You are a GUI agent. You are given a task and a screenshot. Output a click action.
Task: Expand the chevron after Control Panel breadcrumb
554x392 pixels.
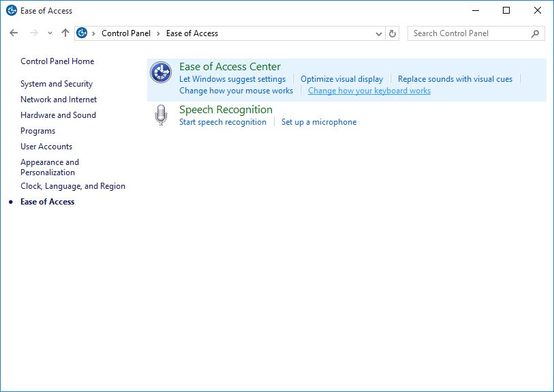tap(158, 33)
